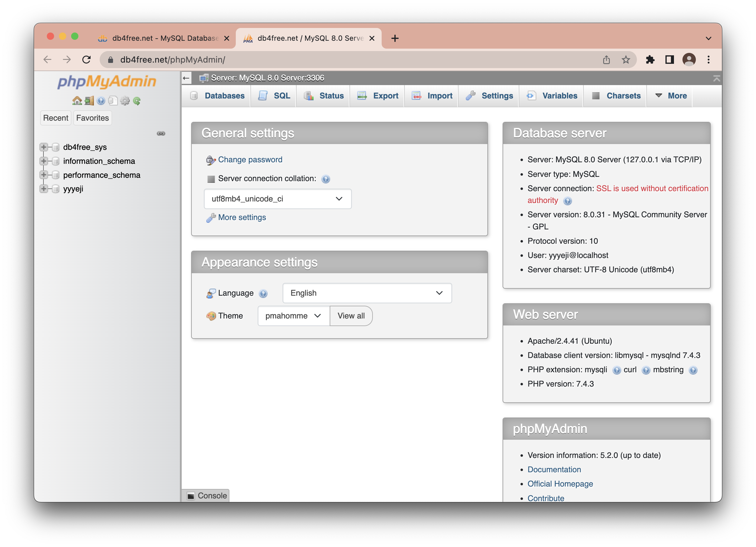The height and width of the screenshot is (547, 756).
Task: Click the View all themes button
Action: click(351, 316)
